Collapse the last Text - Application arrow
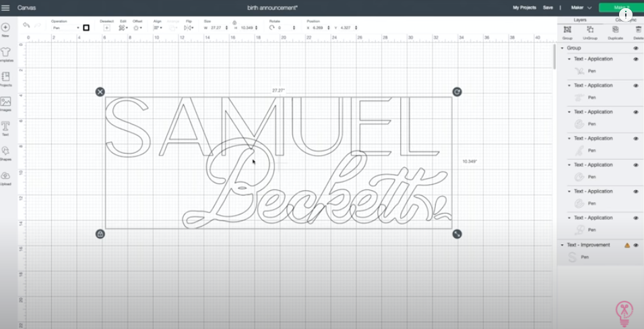Viewport: 644px width, 329px height. point(569,218)
